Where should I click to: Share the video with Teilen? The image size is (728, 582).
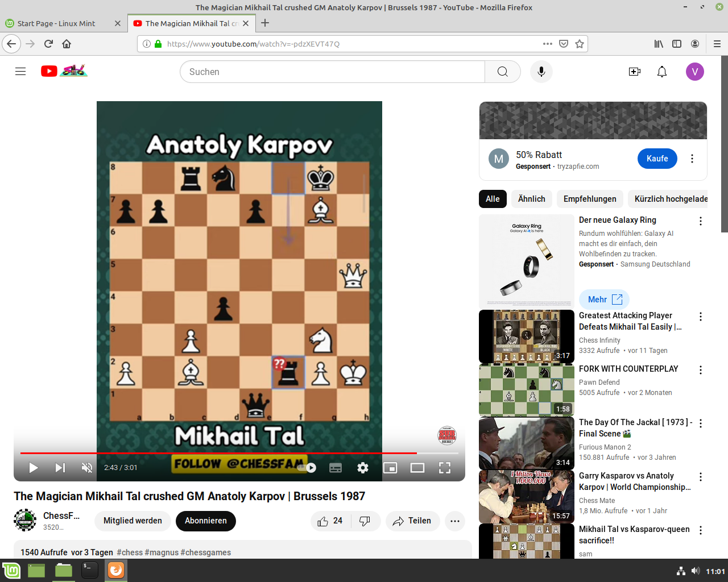click(x=412, y=521)
